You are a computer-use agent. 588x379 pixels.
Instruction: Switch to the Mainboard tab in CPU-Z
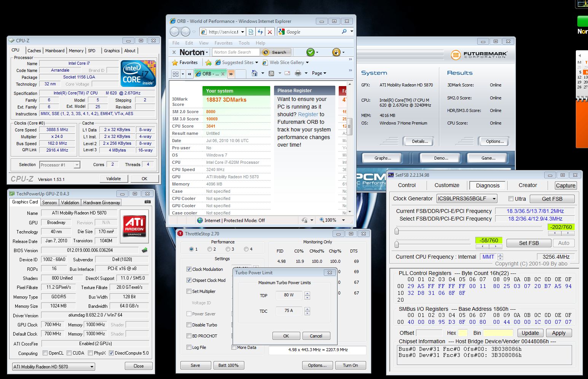click(x=55, y=51)
